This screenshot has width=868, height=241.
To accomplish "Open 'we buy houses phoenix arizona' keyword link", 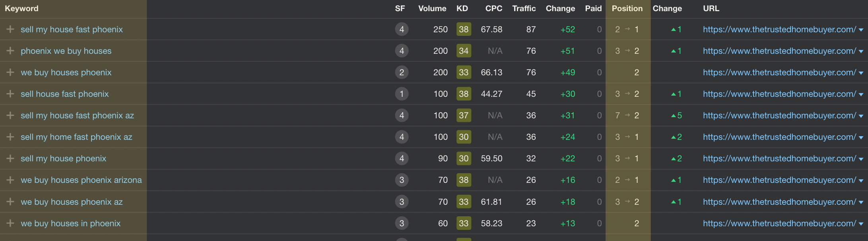I will click(x=81, y=180).
